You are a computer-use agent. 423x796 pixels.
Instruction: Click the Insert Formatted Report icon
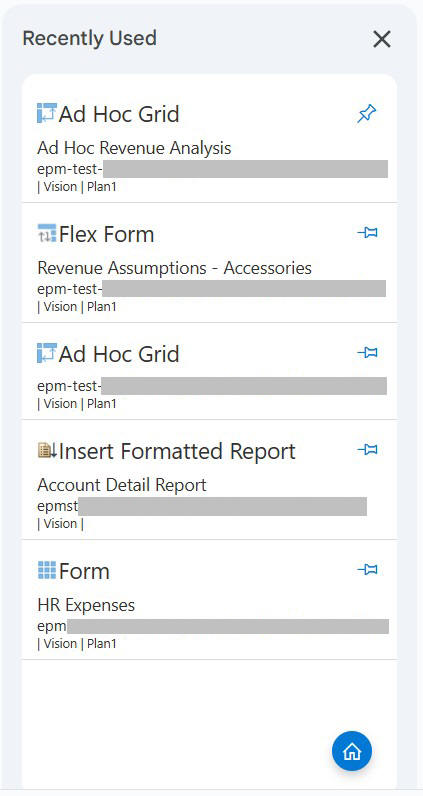click(x=47, y=450)
